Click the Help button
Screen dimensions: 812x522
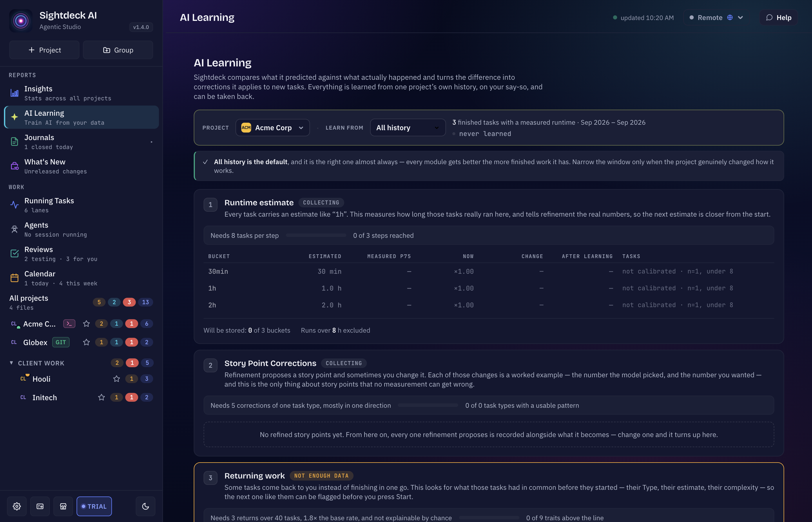coord(778,17)
